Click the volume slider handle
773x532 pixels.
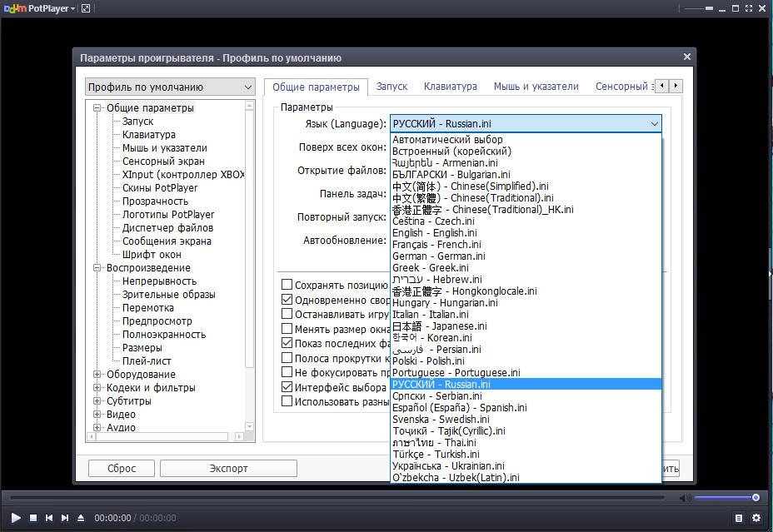coord(756,498)
